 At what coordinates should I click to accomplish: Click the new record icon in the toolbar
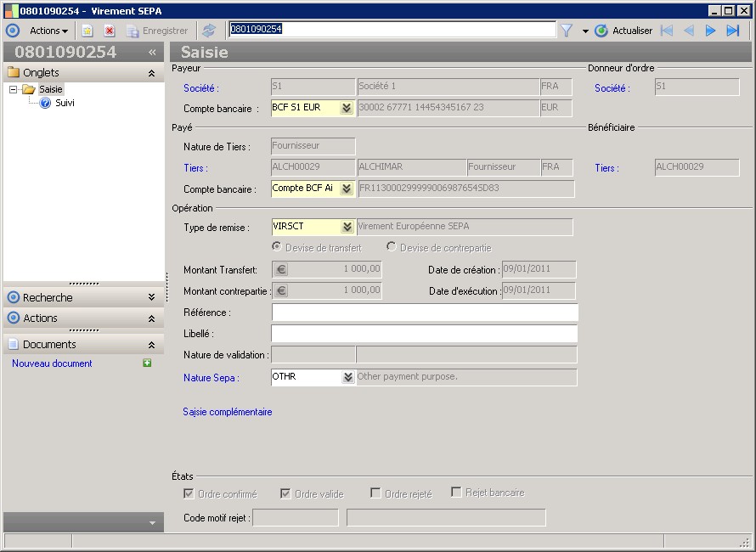pyautogui.click(x=87, y=31)
